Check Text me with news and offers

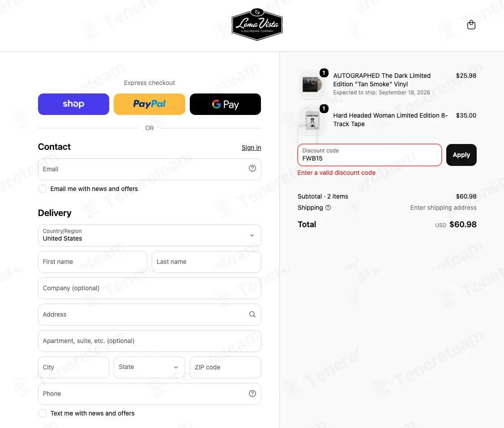click(43, 413)
